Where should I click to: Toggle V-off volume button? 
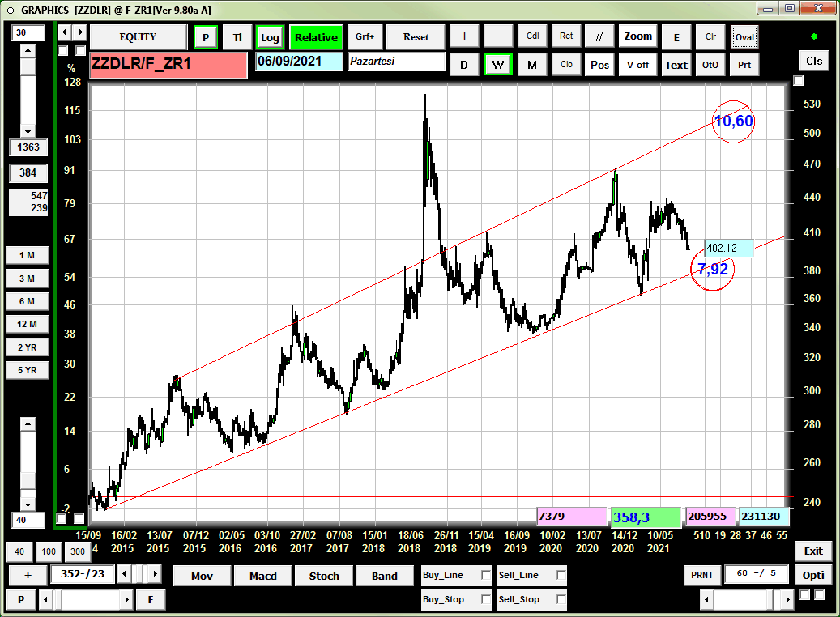638,65
